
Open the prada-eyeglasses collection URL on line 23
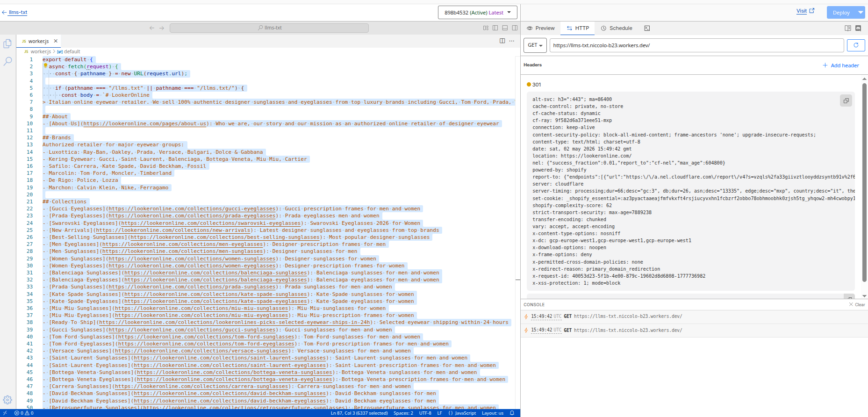pos(192,216)
